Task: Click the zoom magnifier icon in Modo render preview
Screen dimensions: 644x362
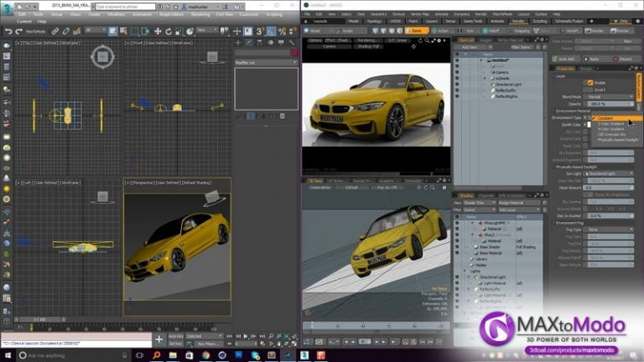Action: [x=427, y=40]
